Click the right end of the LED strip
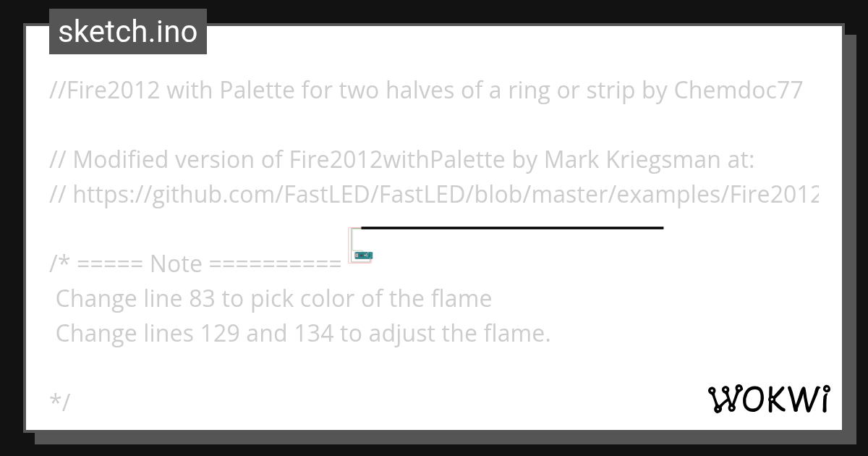This screenshot has height=456, width=868. (x=660, y=228)
